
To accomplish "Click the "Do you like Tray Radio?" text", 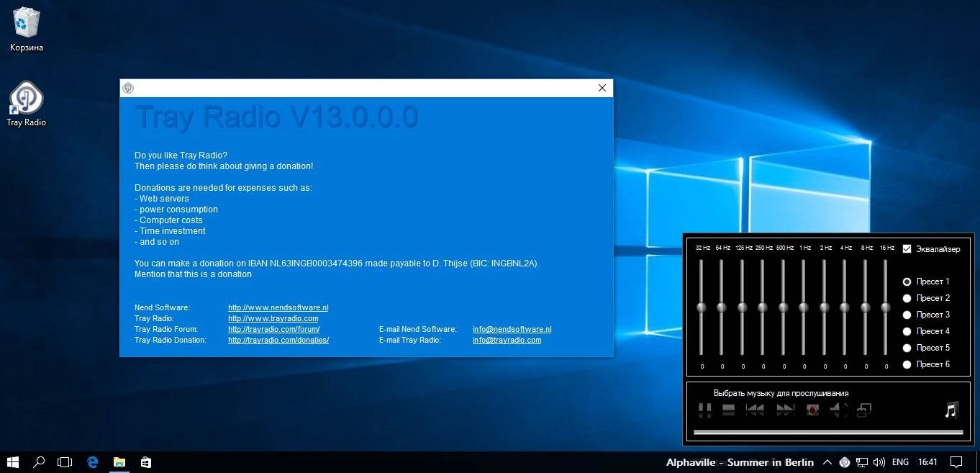I will pos(181,156).
